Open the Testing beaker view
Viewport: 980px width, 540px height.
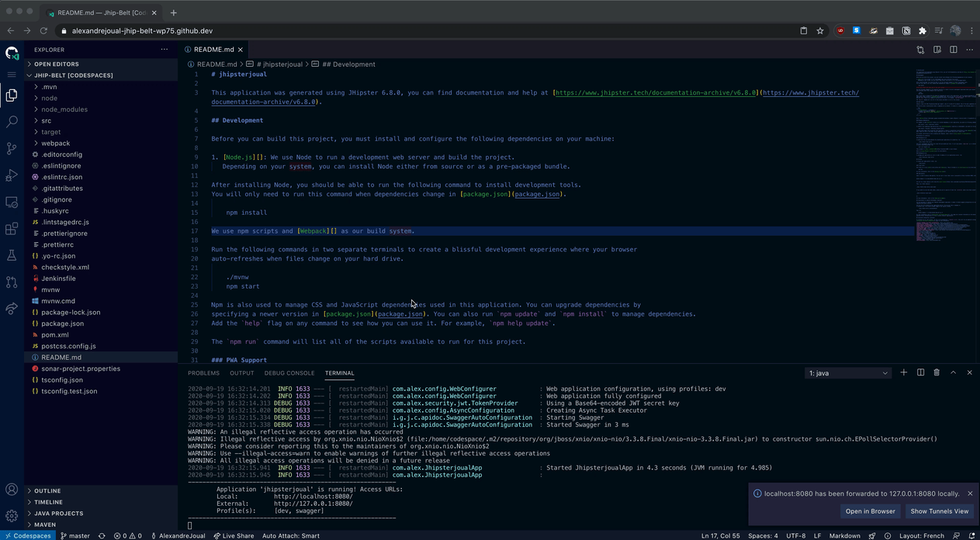click(11, 254)
